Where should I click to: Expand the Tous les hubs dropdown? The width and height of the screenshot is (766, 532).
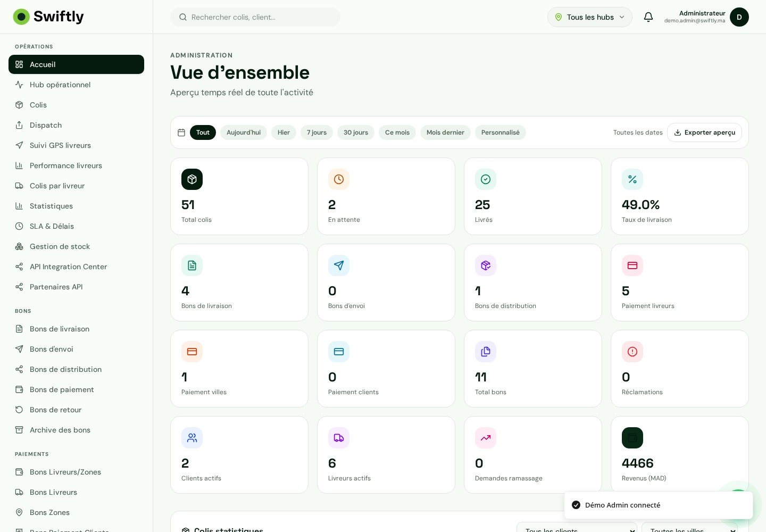(590, 17)
